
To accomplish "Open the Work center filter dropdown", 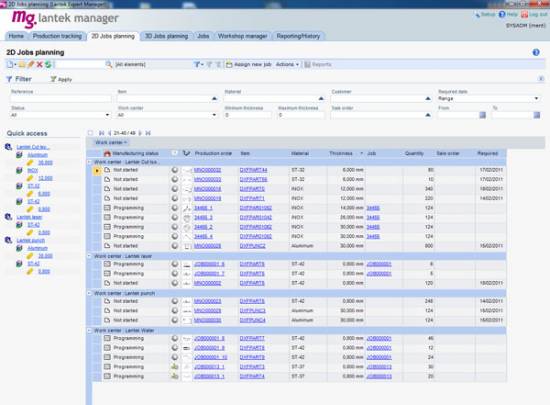I will (167, 115).
